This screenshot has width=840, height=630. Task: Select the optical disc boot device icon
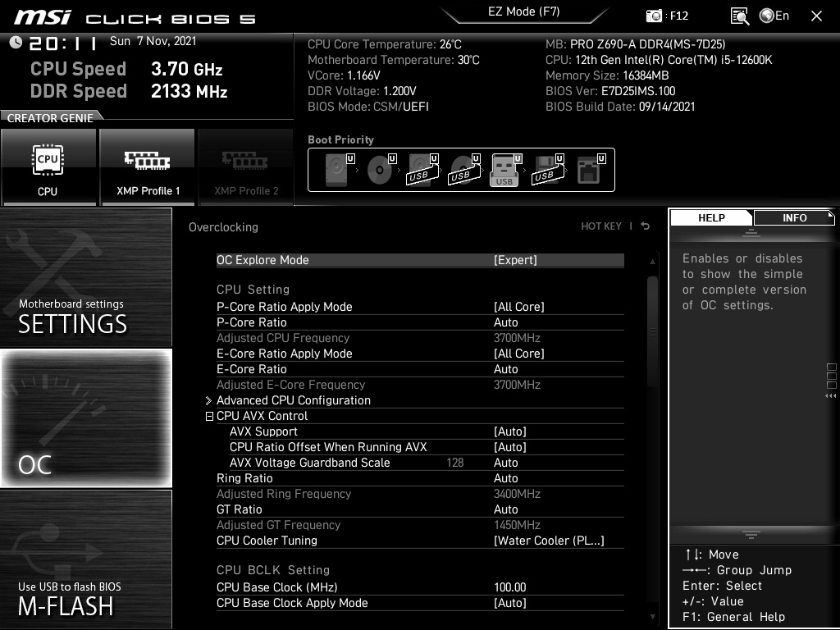[381, 170]
